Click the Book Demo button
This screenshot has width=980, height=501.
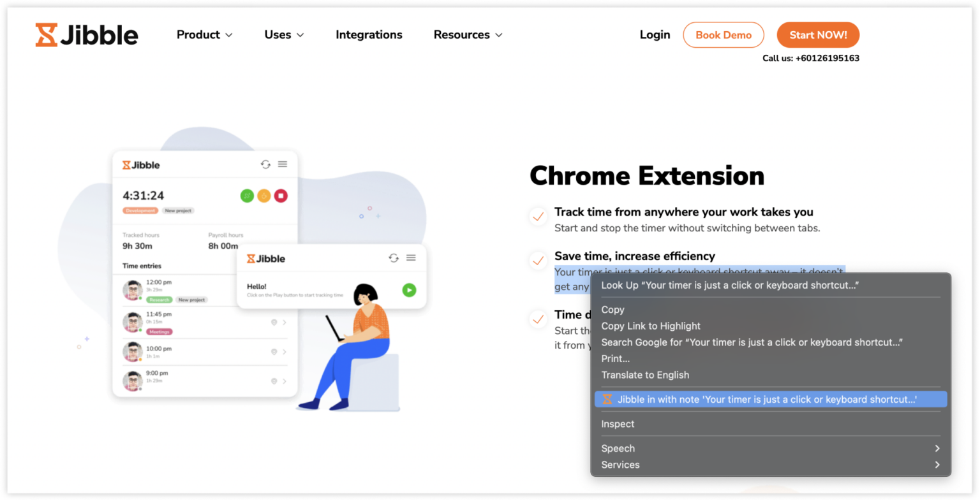tap(724, 35)
